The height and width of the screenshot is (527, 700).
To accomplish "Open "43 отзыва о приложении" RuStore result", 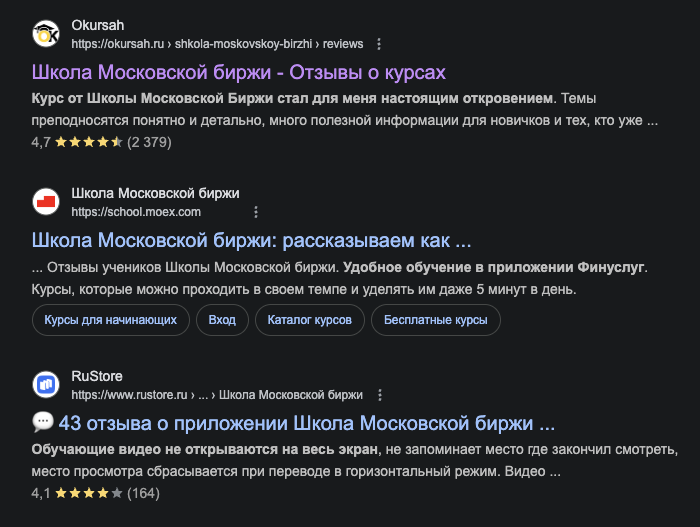I will (x=306, y=422).
